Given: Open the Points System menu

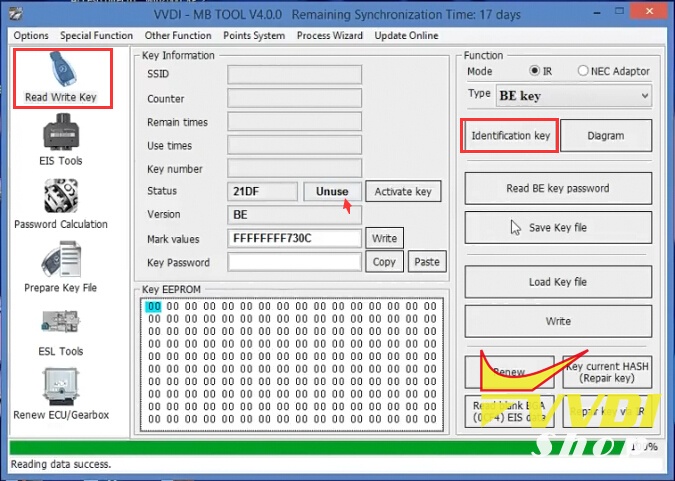Looking at the screenshot, I should (x=254, y=35).
